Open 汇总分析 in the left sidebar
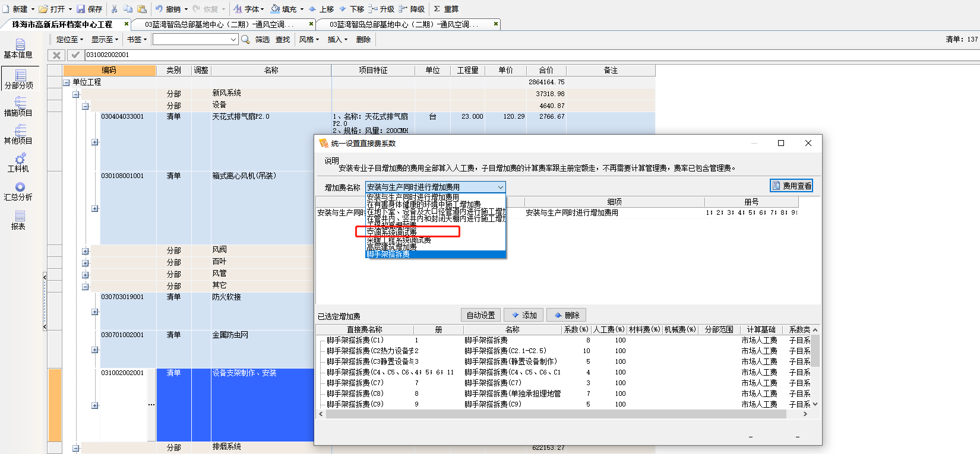Image resolution: width=980 pixels, height=454 pixels. tap(18, 191)
